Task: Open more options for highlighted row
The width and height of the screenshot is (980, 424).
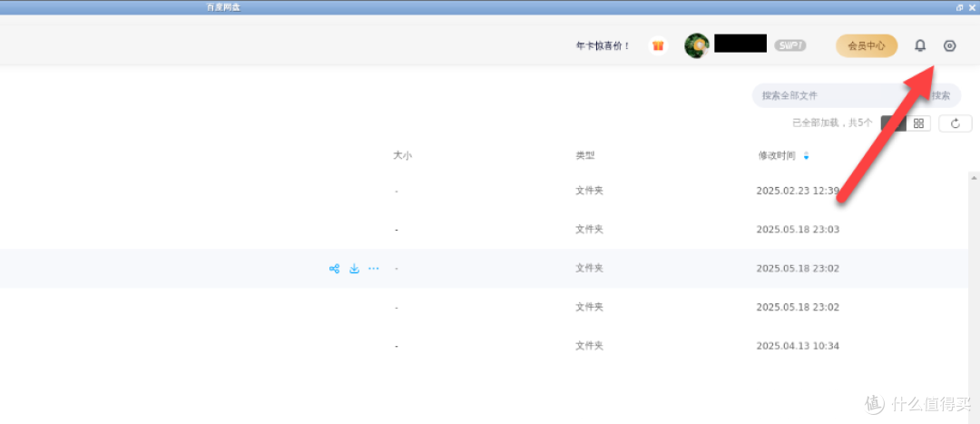Action: point(374,269)
